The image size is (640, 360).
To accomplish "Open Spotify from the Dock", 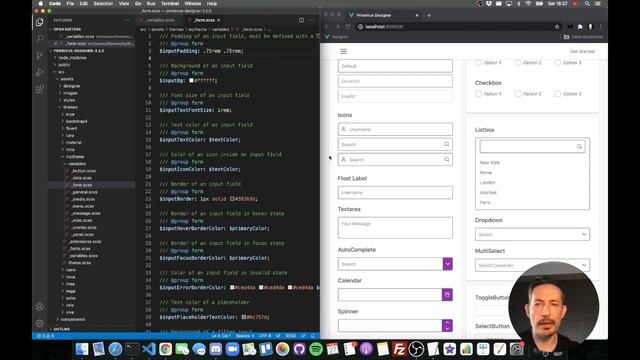I will click(316, 349).
